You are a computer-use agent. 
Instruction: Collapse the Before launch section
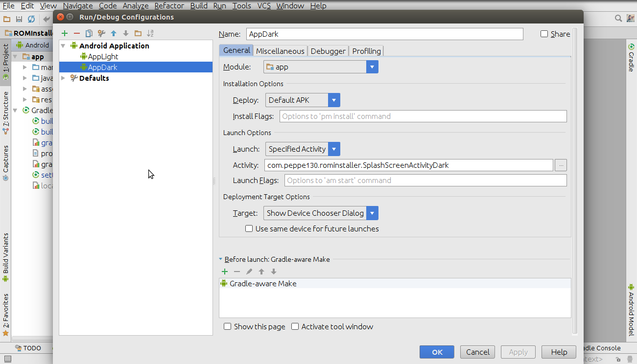[221, 259]
